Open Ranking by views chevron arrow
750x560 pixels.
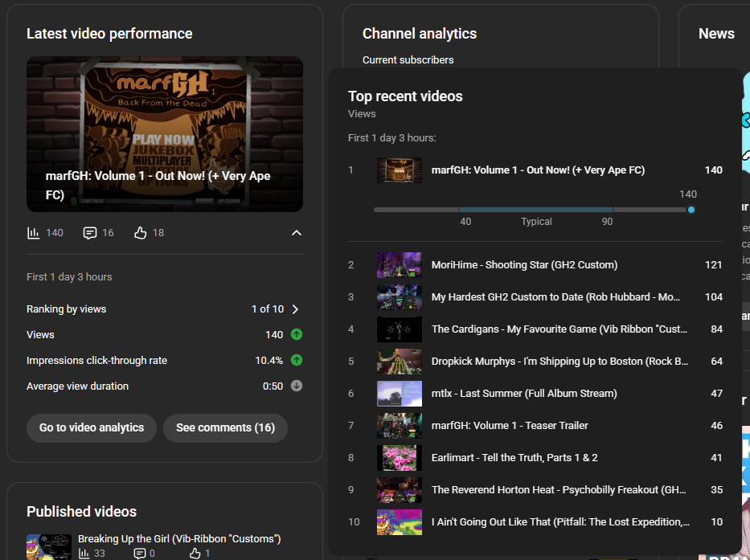pos(295,309)
